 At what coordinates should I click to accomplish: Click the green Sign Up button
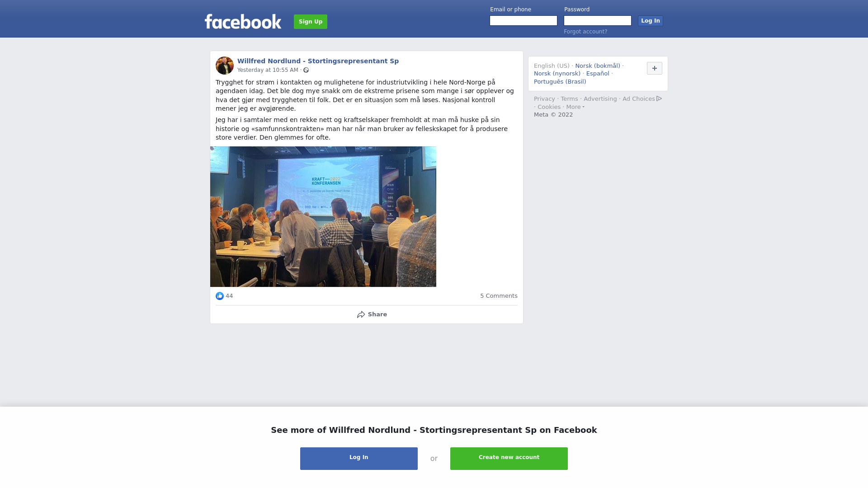click(311, 22)
